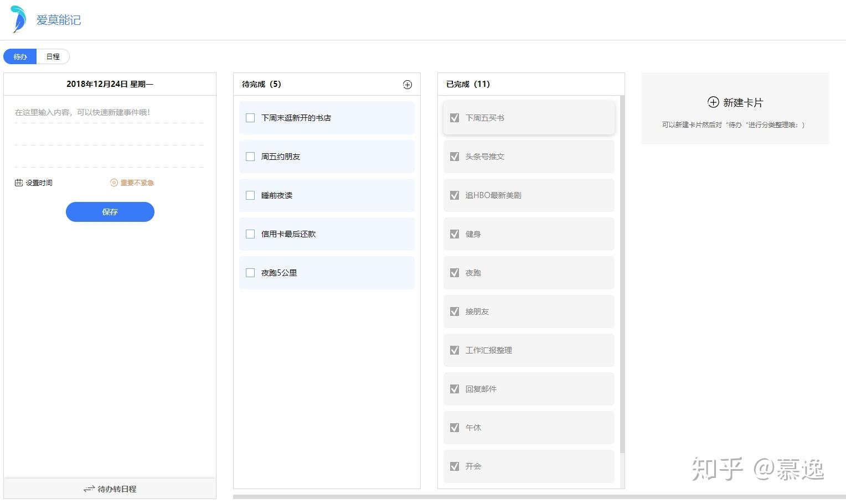Click the quick event text input field
846x504 pixels.
pyautogui.click(x=109, y=112)
